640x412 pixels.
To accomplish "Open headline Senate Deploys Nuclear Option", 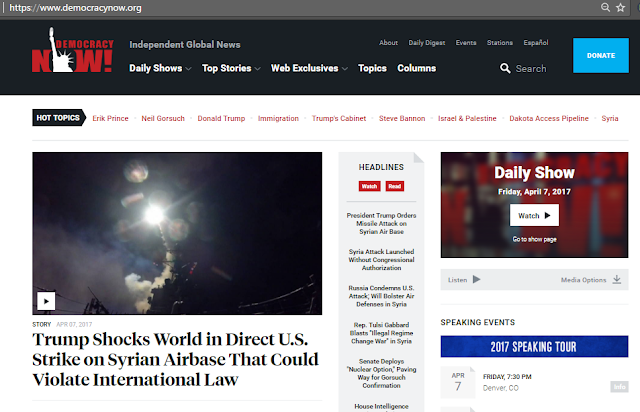I will [x=381, y=373].
